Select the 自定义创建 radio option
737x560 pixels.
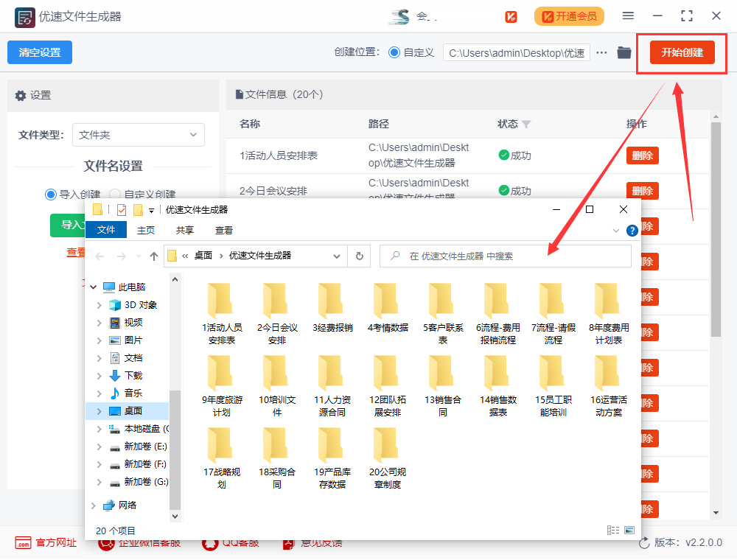(115, 194)
